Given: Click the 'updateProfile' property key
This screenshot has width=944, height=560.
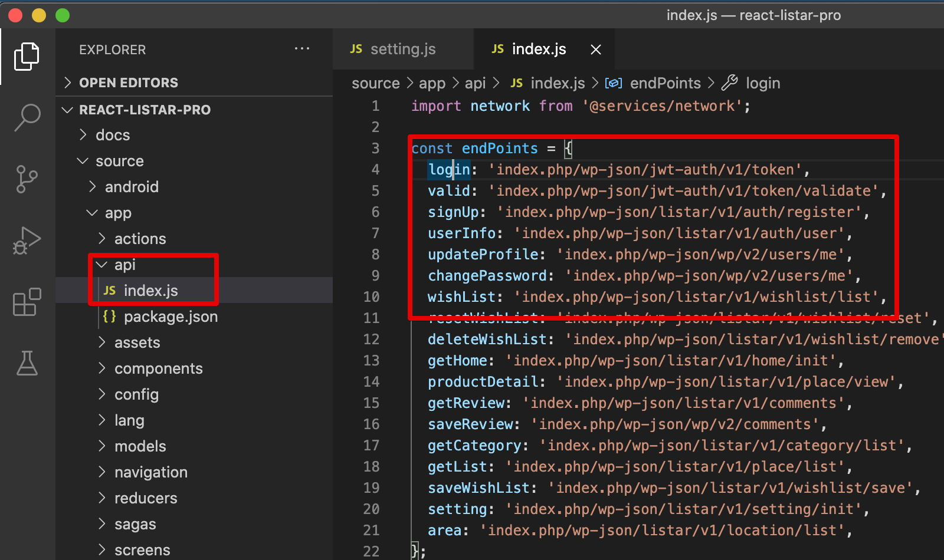Looking at the screenshot, I should tap(483, 255).
